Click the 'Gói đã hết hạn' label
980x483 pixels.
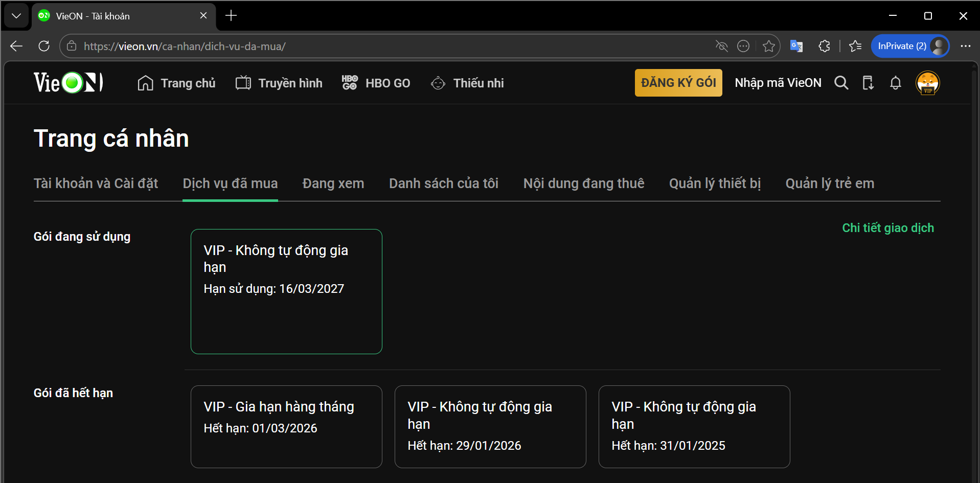73,393
